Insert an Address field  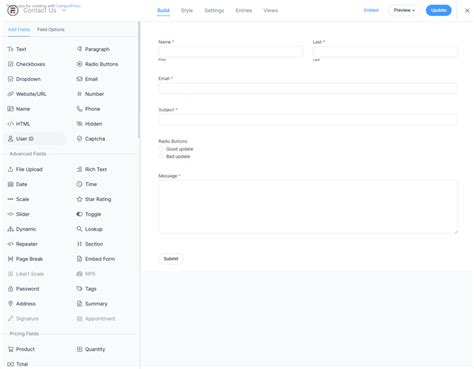pyautogui.click(x=22, y=304)
